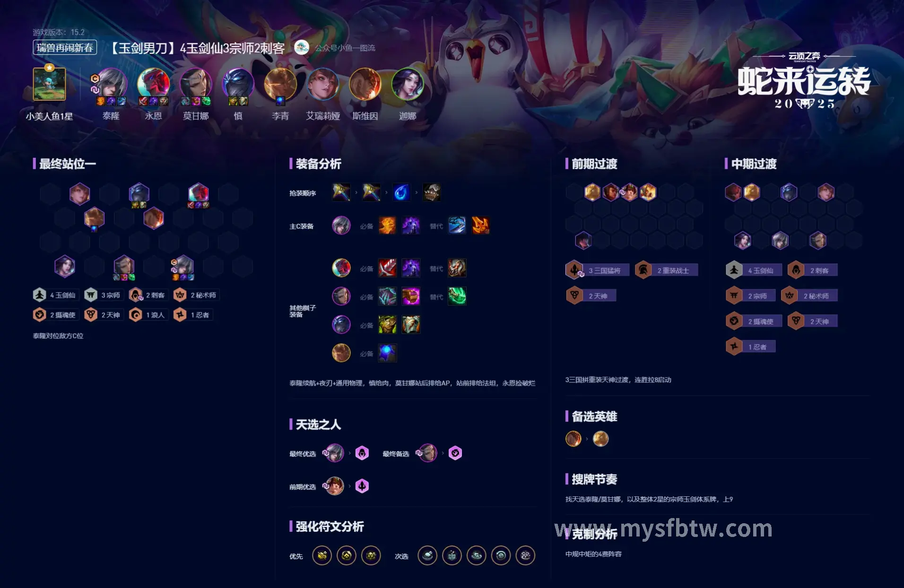The image size is (904, 588).
Task: Click the 艾瑞莉娅 champion icon
Action: (323, 84)
